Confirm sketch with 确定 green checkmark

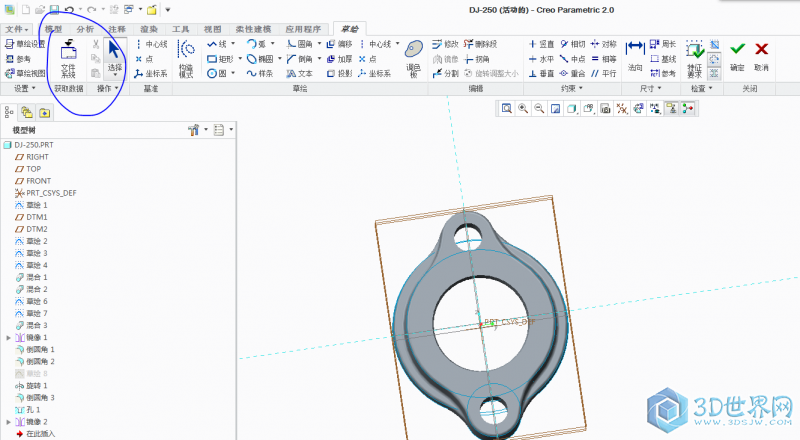[x=737, y=56]
